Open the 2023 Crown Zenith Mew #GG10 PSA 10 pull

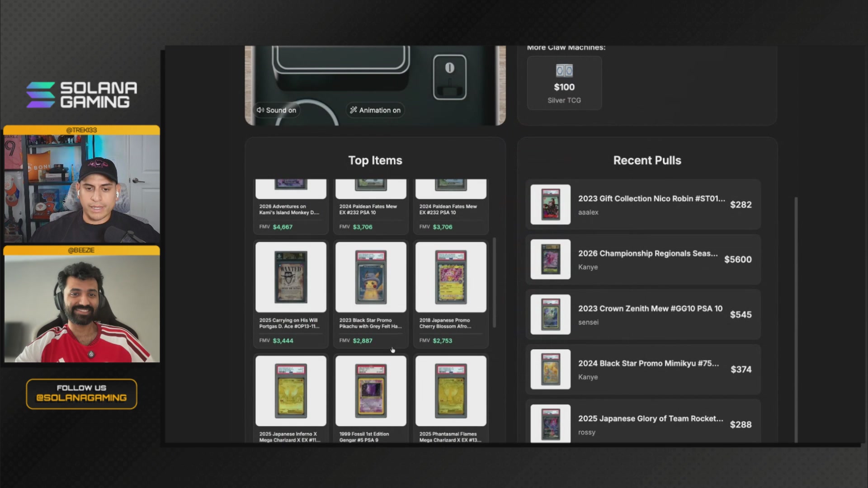click(x=643, y=314)
